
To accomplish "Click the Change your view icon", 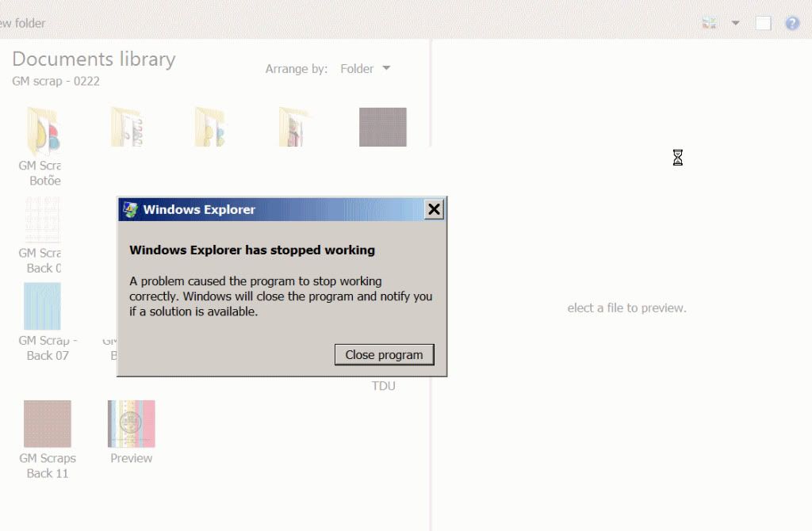I will tap(708, 22).
